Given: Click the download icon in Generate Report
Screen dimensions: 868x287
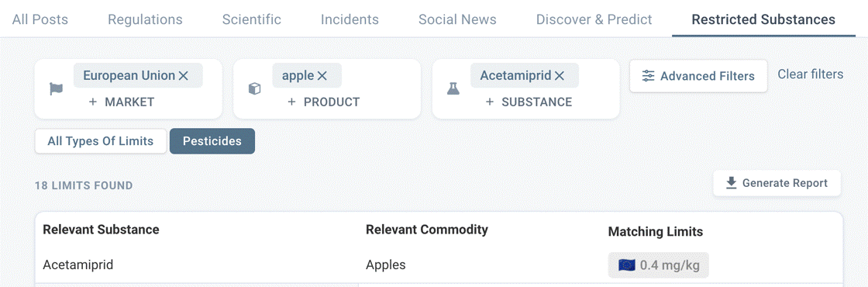Looking at the screenshot, I should (x=732, y=183).
